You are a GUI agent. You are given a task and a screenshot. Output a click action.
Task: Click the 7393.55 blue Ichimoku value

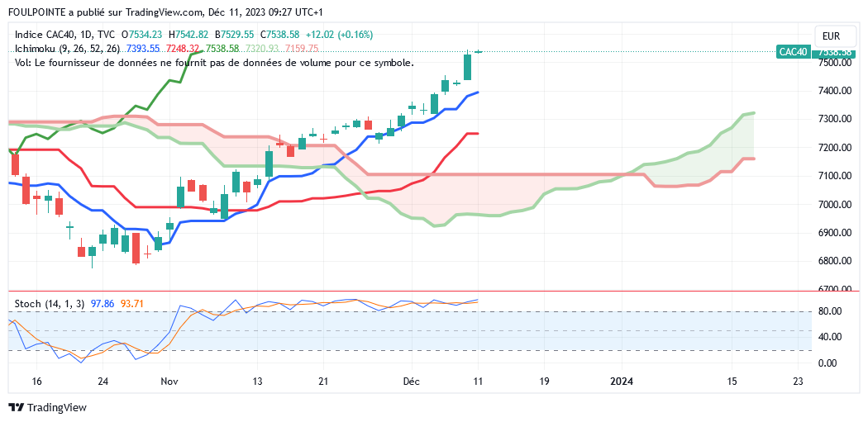coord(142,49)
